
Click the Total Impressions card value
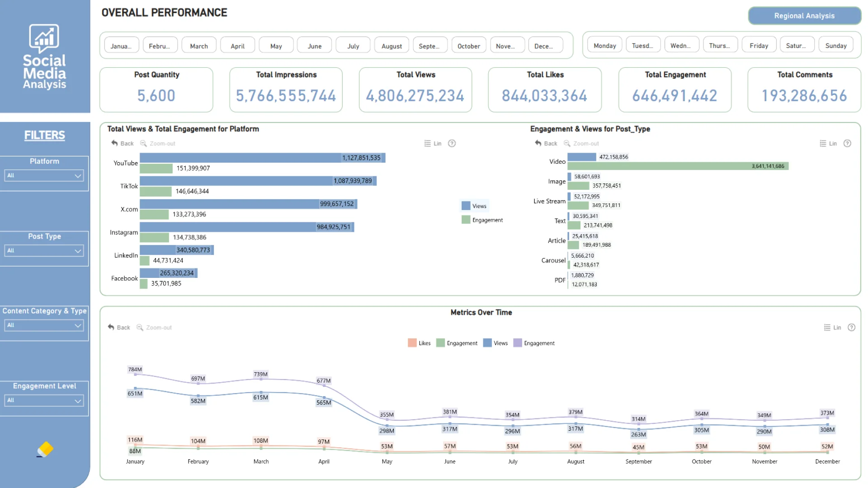[x=286, y=96]
